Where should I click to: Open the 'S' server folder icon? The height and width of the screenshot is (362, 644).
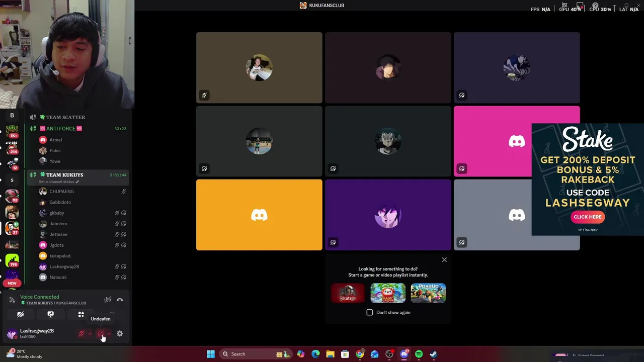pyautogui.click(x=12, y=180)
